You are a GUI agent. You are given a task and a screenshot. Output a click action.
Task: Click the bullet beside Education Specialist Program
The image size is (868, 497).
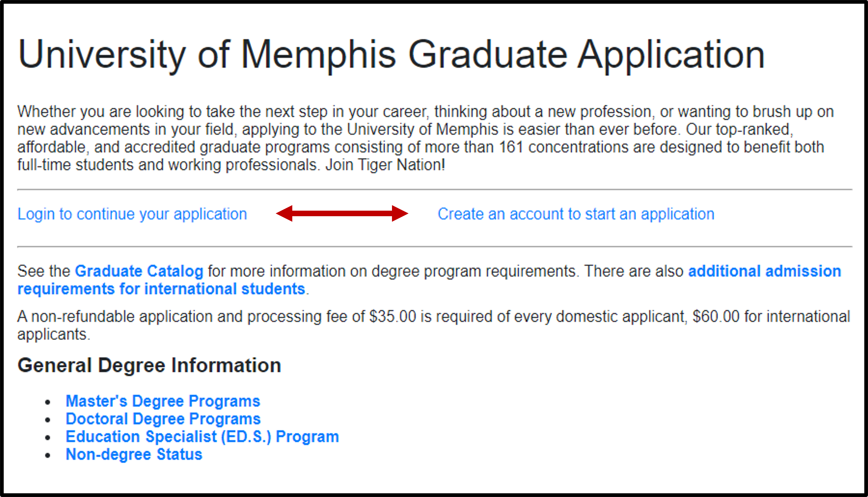[x=48, y=438]
